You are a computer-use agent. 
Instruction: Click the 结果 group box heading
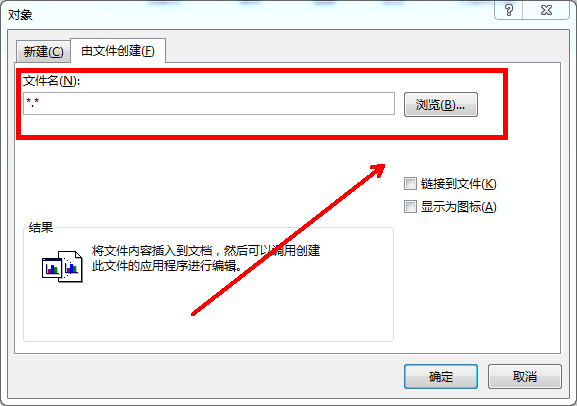pyautogui.click(x=40, y=227)
